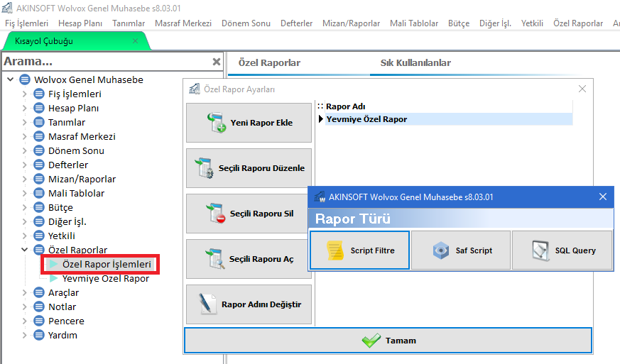Click the Mali Tablolar tree node icon

pyautogui.click(x=39, y=193)
